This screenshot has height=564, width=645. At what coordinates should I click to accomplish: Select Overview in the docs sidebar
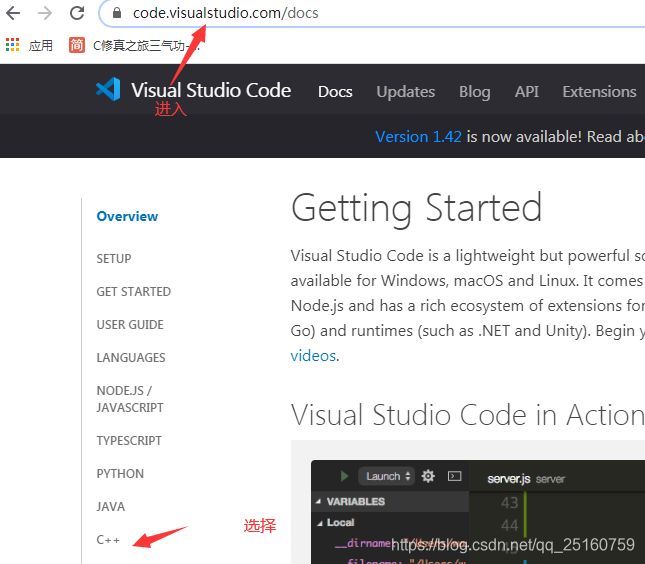point(127,216)
